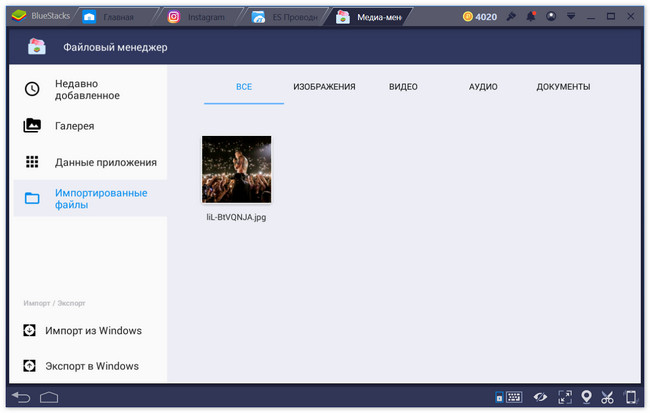650x413 pixels.
Task: Click Импорт из Windows label
Action: pyautogui.click(x=93, y=330)
